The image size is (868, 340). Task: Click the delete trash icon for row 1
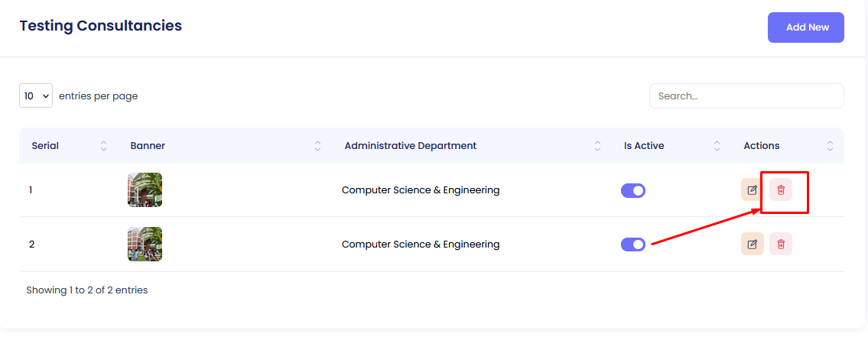pos(781,190)
